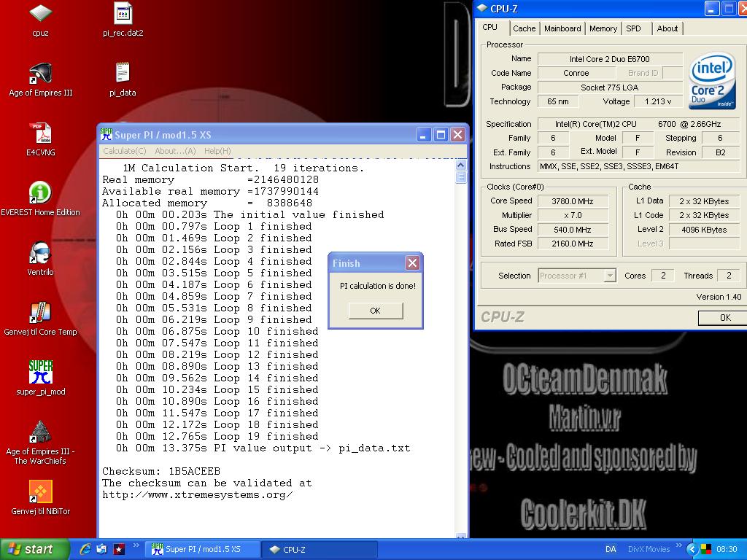
Task: Open the Calculate(C) menu in Super PI
Action: tap(125, 151)
